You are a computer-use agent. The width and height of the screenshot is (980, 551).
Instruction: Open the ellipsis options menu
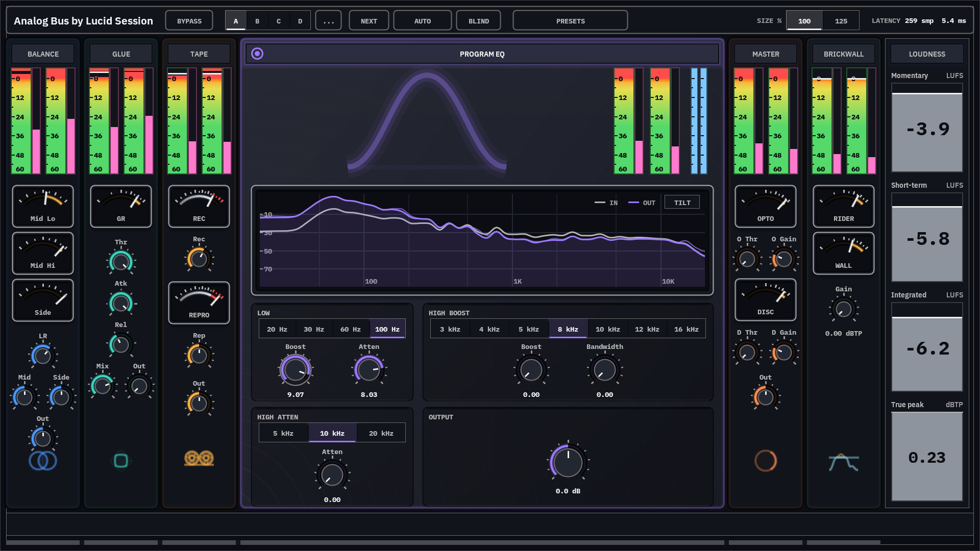coord(329,21)
